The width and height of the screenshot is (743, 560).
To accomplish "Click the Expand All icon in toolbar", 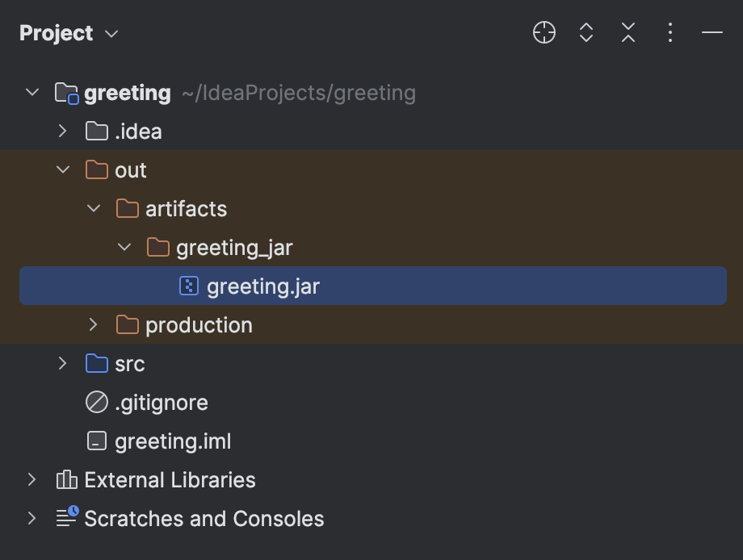I will pyautogui.click(x=586, y=33).
